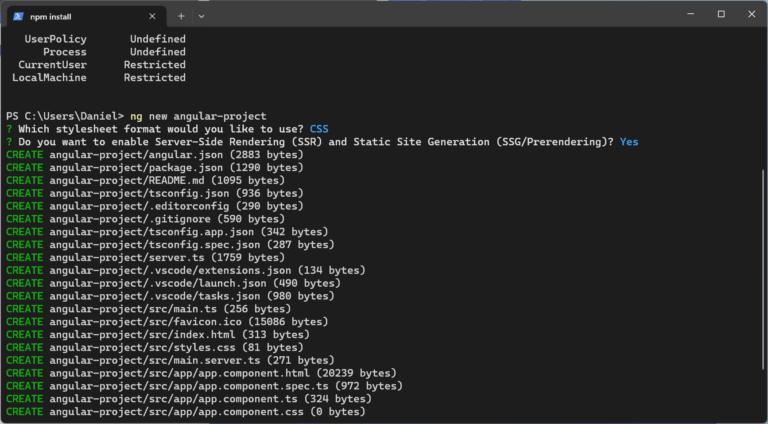This screenshot has width=768, height=424.
Task: Minimize the terminal window
Action: [691, 14]
